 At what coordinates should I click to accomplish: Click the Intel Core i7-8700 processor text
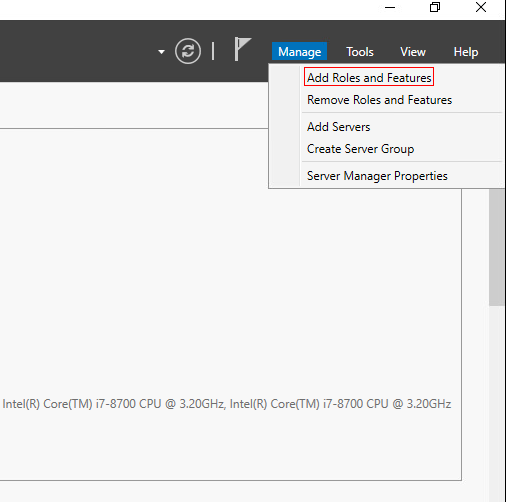227,404
